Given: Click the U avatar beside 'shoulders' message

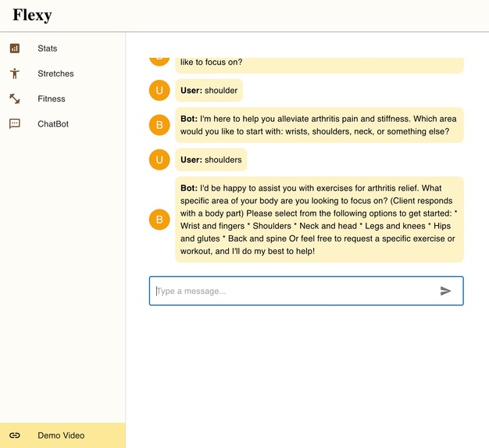Looking at the screenshot, I should tap(159, 159).
